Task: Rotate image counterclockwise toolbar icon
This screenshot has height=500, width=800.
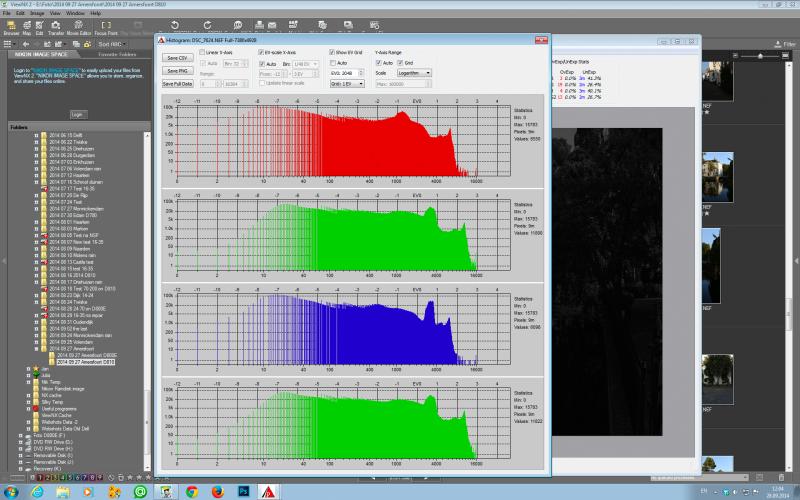Action: pos(174,25)
